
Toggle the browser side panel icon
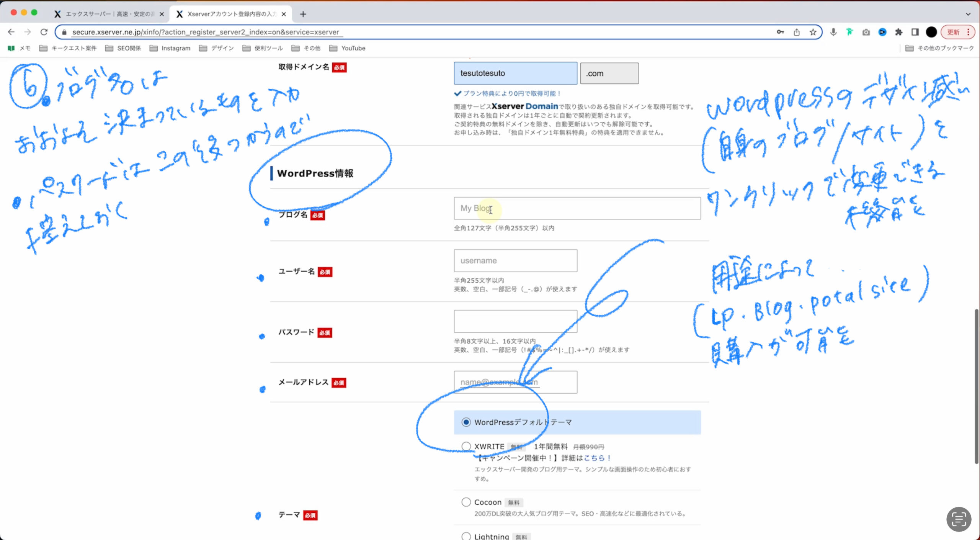[x=915, y=32]
